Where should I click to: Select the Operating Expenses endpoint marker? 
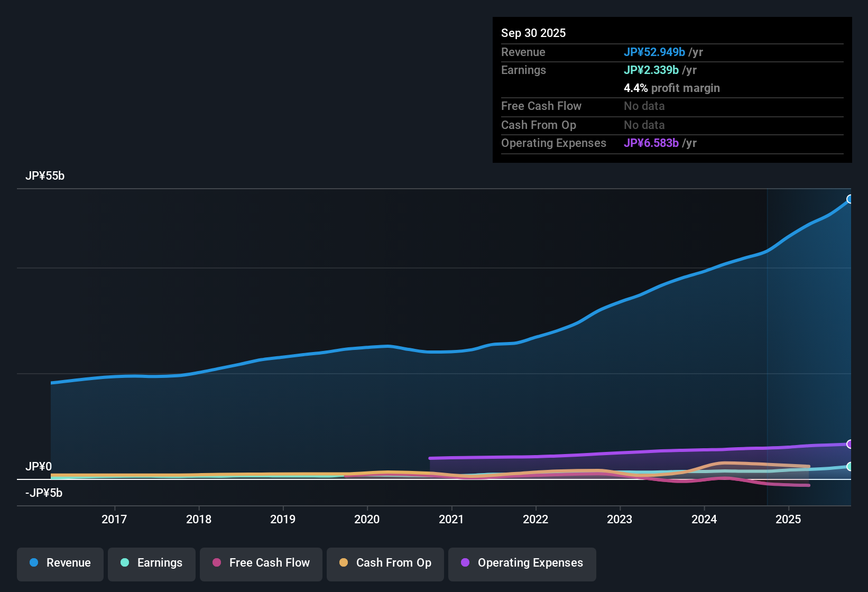click(x=850, y=444)
